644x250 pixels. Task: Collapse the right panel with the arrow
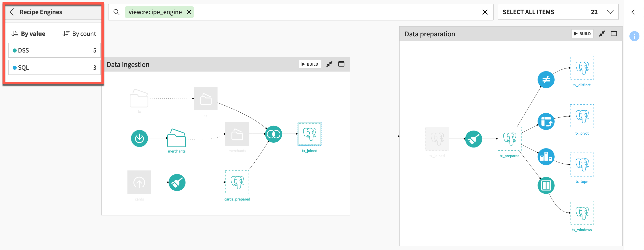pyautogui.click(x=634, y=12)
